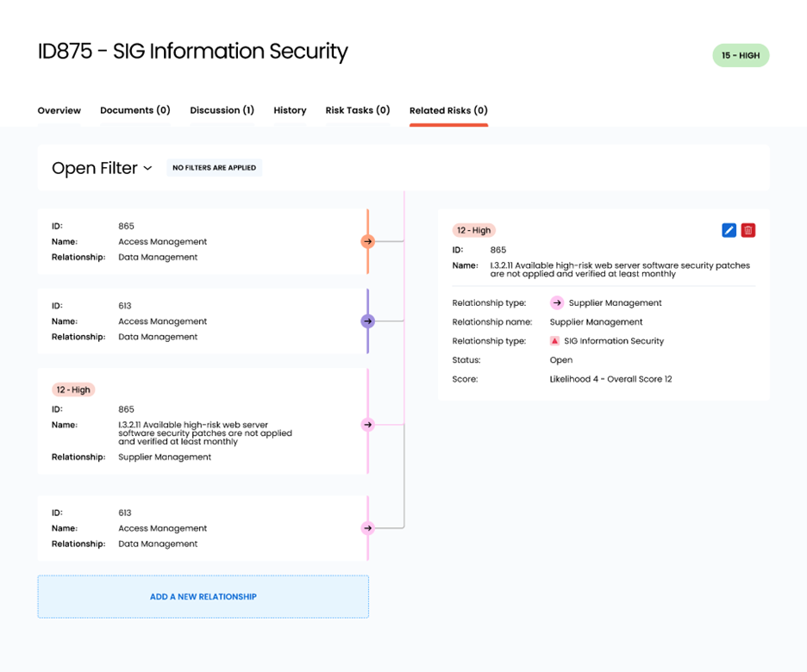Click the No Filters Are Applied badge
This screenshot has width=807, height=672.
tap(214, 168)
